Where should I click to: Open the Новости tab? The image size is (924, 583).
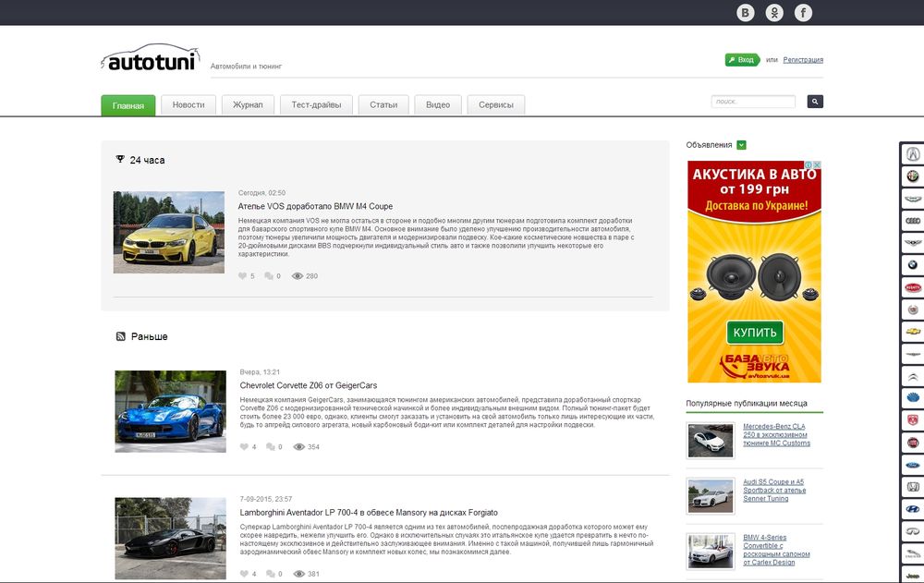pyautogui.click(x=188, y=104)
